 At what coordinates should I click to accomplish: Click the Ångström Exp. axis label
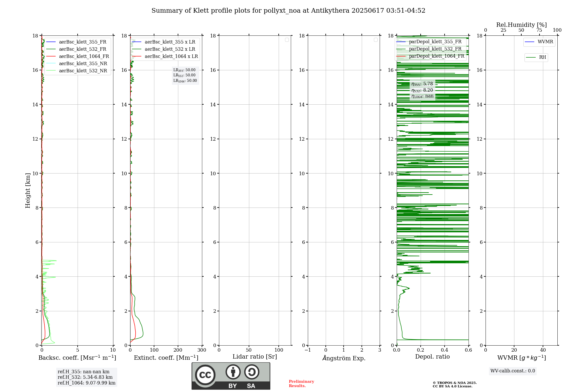[344, 358]
